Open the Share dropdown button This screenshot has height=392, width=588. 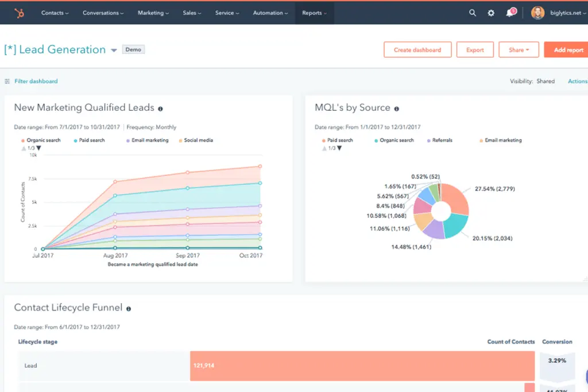(519, 50)
